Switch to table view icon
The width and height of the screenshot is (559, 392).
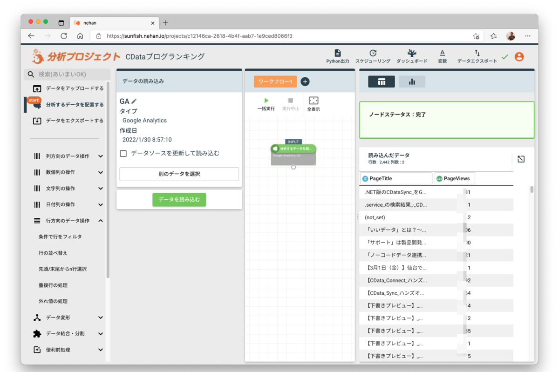[x=382, y=82]
